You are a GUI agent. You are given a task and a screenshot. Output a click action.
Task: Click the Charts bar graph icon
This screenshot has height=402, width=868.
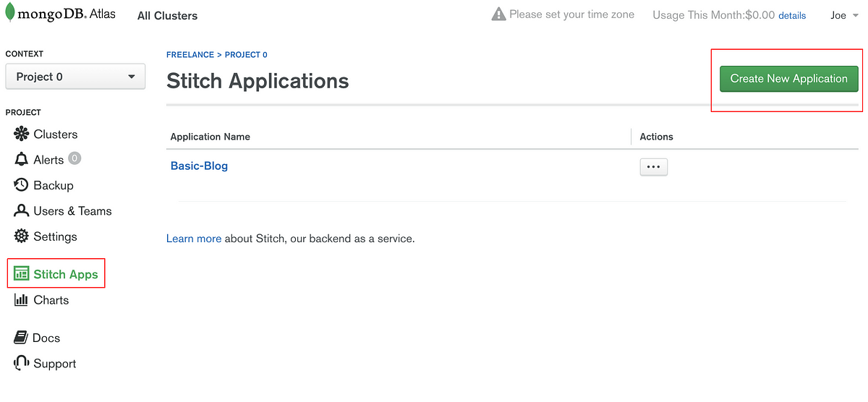click(x=22, y=300)
